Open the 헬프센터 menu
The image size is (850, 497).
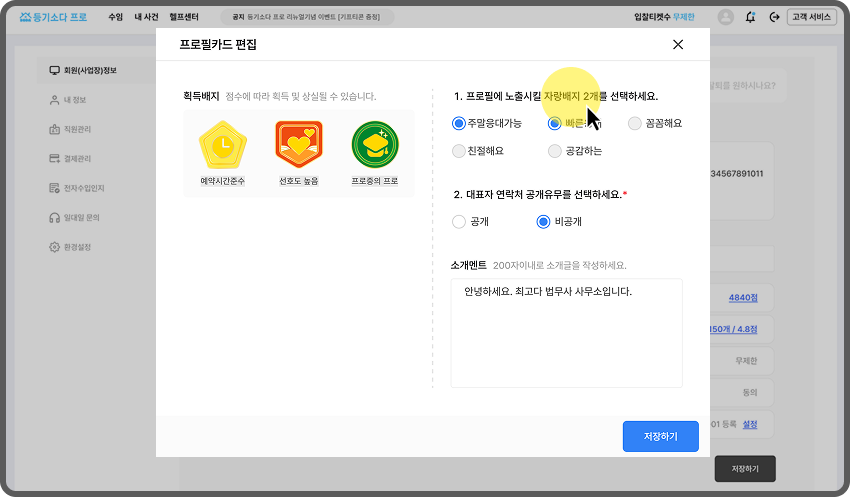tap(184, 17)
